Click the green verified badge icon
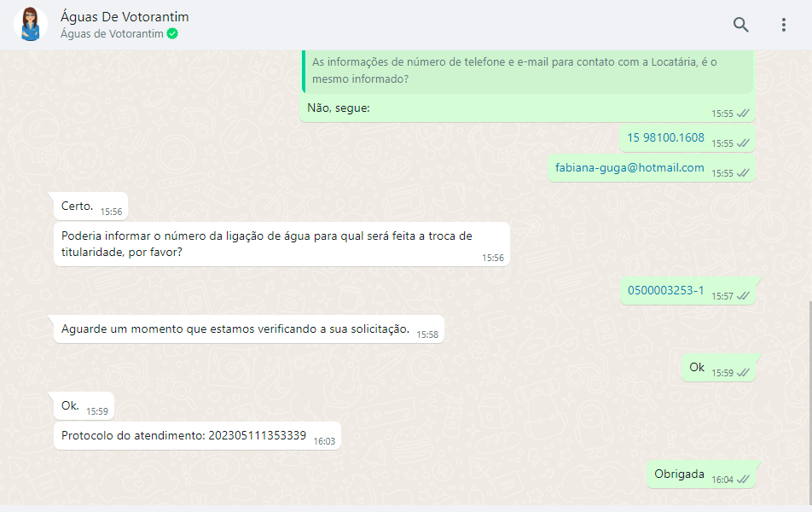Image resolution: width=812 pixels, height=512 pixels. click(172, 34)
